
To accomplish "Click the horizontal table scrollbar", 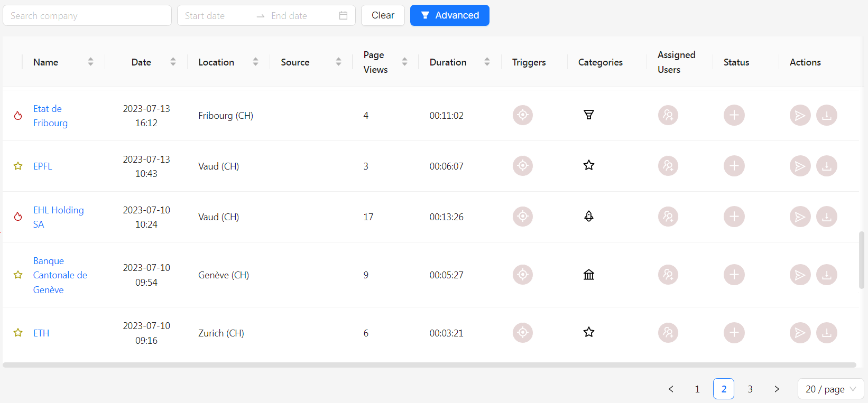I will tap(429, 365).
